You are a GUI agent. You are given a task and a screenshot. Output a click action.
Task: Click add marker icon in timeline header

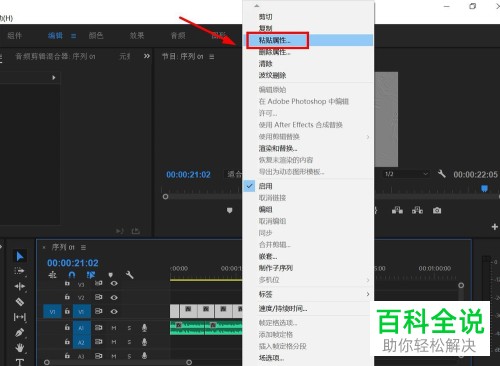[x=111, y=275]
